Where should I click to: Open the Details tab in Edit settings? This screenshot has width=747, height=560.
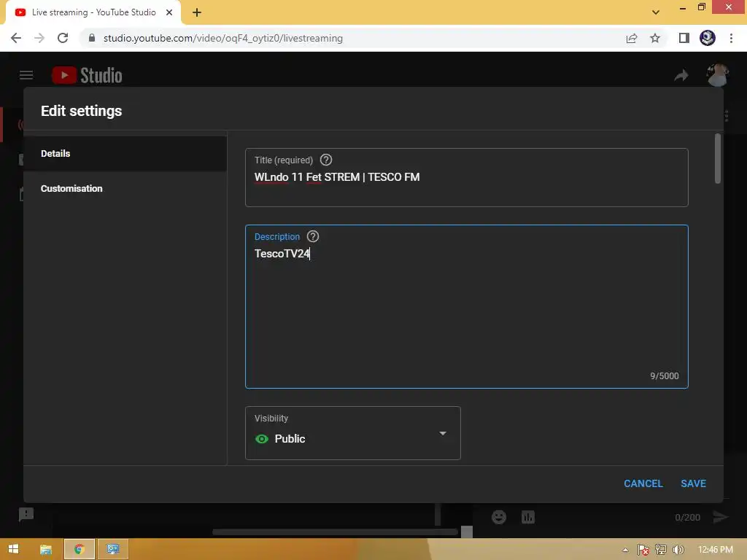(x=125, y=153)
